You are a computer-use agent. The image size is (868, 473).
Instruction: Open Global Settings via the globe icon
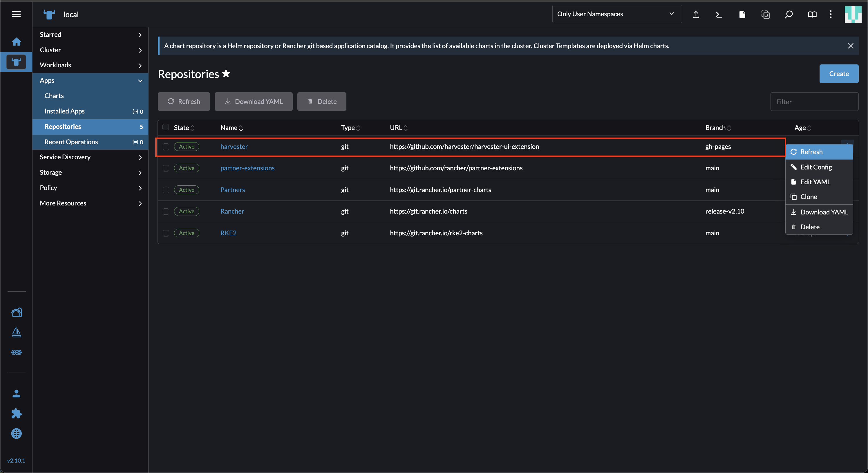(16, 434)
